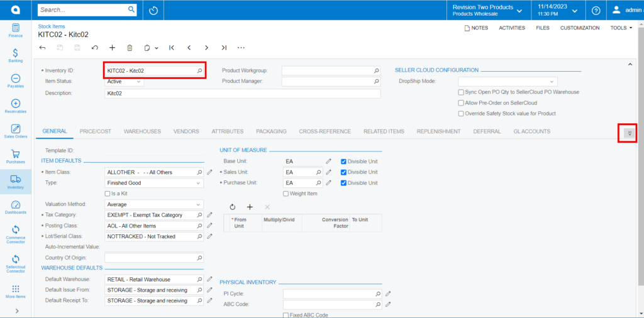Edit Item Class with pencil icon
Screen dimensions: 644x318
[209, 172]
